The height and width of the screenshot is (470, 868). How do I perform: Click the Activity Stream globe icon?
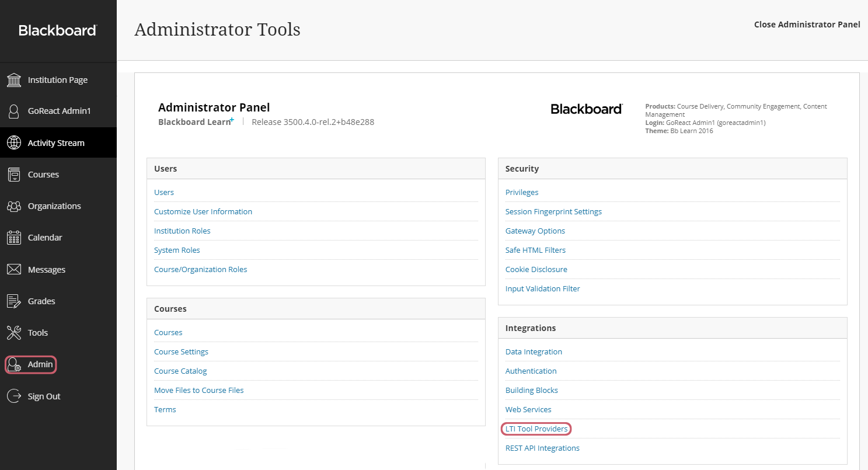coord(14,143)
